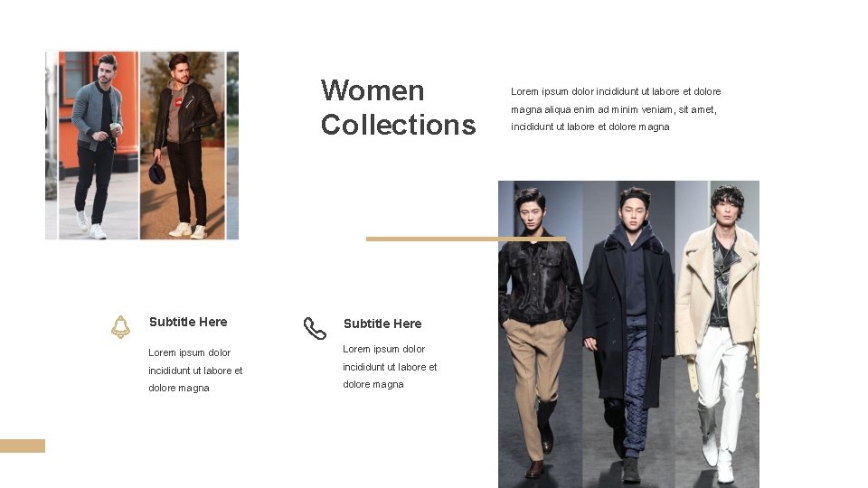Image resolution: width=868 pixels, height=488 pixels.
Task: Select the paragraph under the bell subtitle
Action: 195,371
